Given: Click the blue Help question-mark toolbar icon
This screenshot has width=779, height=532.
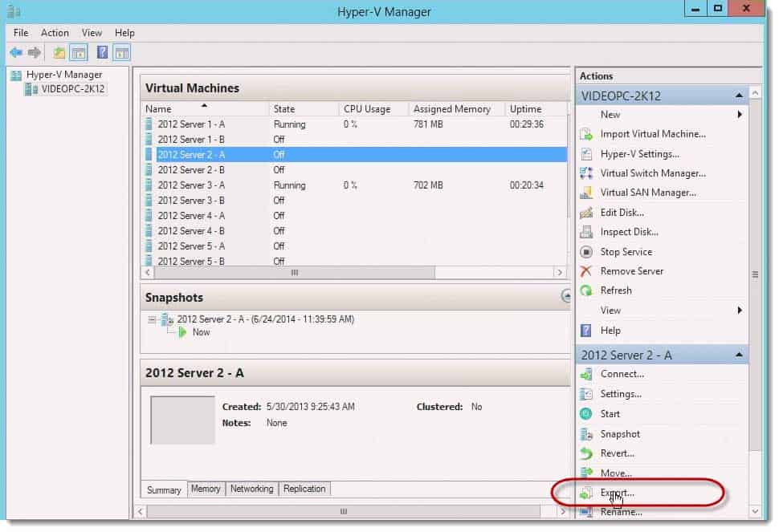Looking at the screenshot, I should click(102, 52).
